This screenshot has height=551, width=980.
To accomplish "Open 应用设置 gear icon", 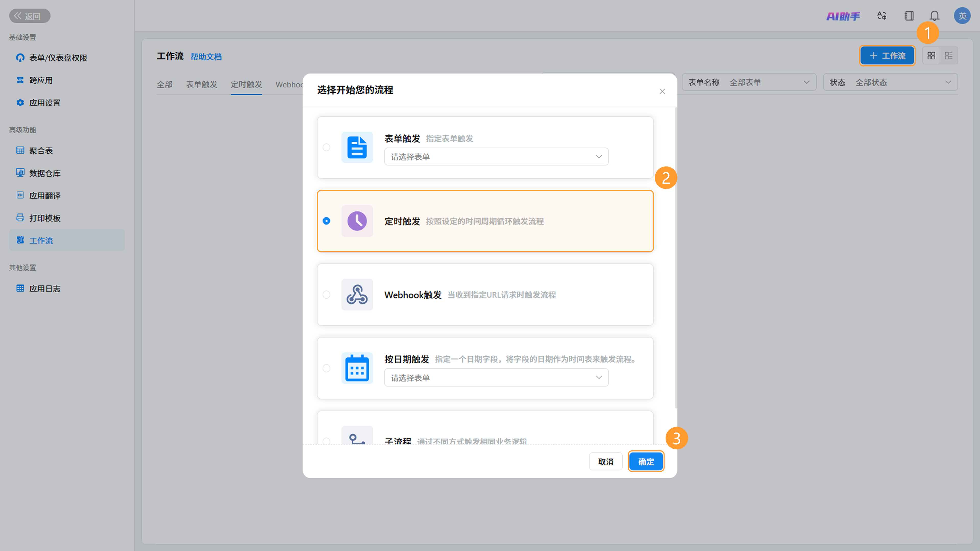I will (x=20, y=102).
